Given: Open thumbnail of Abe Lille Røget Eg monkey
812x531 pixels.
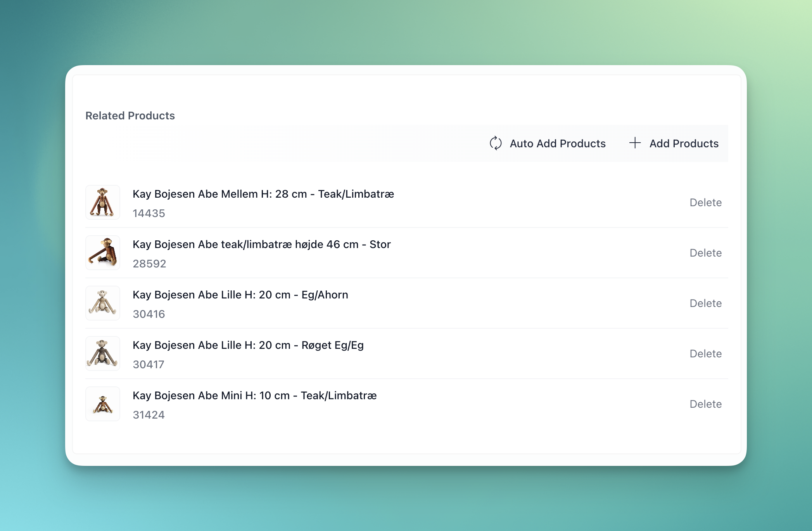Looking at the screenshot, I should (103, 353).
